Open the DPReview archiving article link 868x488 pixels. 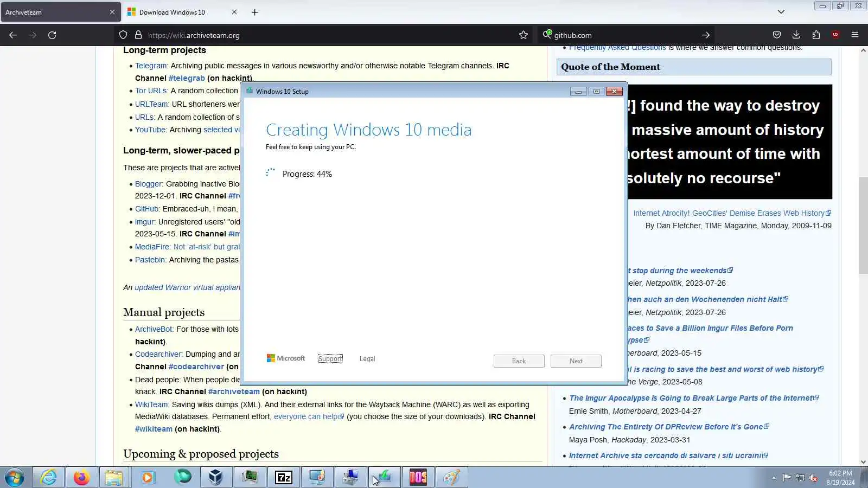coord(669,427)
